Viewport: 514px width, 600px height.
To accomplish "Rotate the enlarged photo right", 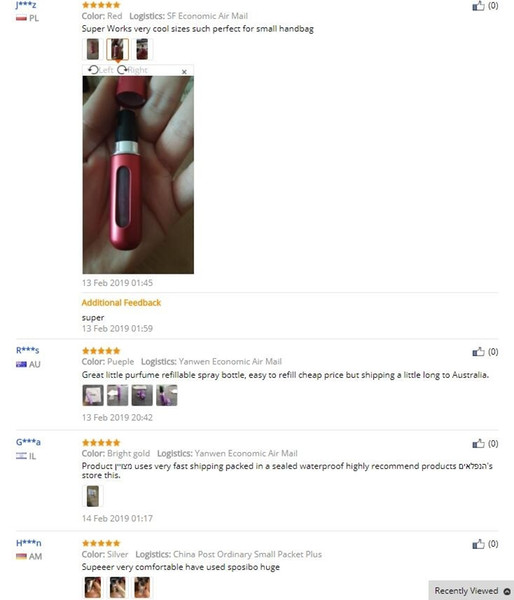I will tap(132, 70).
